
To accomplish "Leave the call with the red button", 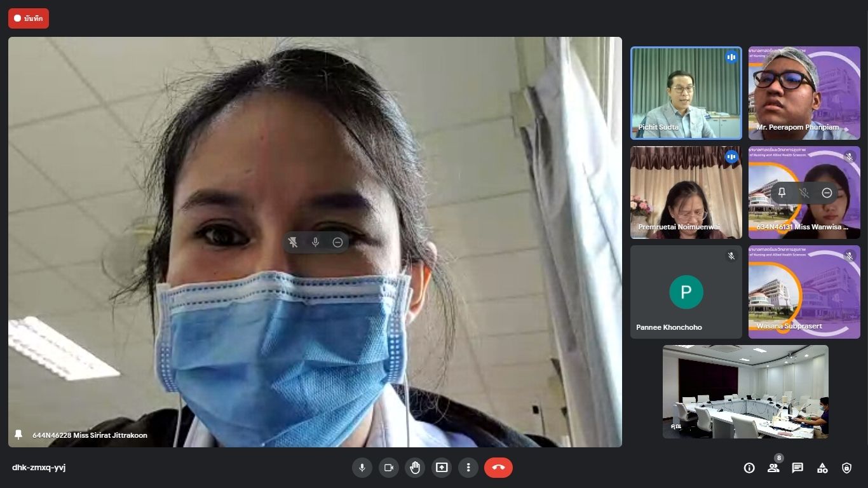I will point(498,468).
